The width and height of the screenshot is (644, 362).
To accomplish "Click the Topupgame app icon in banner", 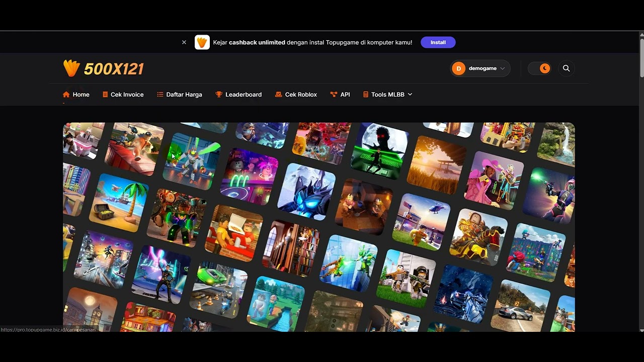I will pyautogui.click(x=202, y=42).
